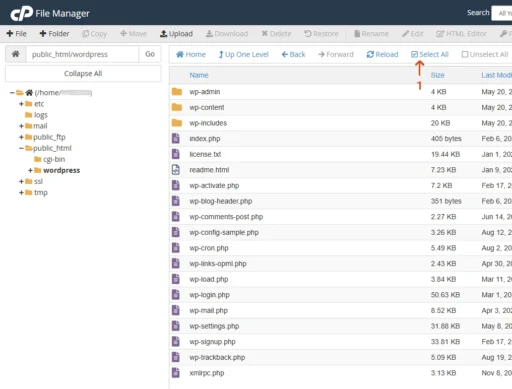
Task: Focus the public_html/wordpress path field
Action: point(82,54)
